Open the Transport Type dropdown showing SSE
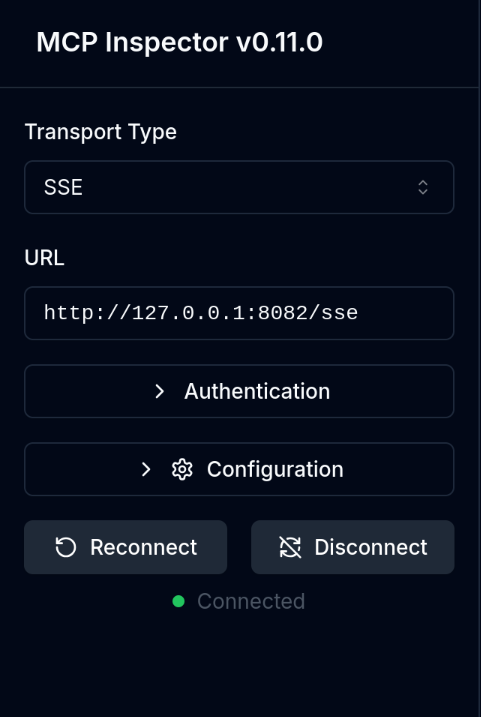This screenshot has height=717, width=481. click(x=239, y=187)
